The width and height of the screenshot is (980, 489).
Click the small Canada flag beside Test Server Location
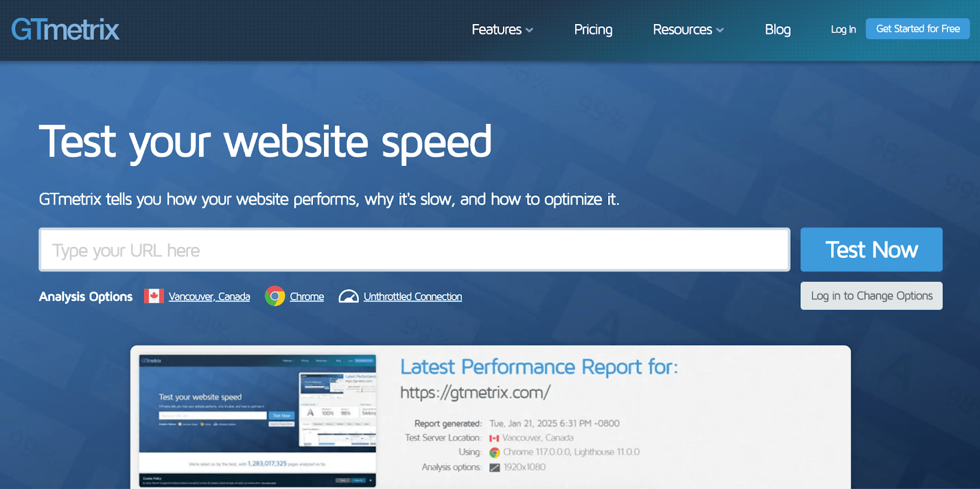pos(494,438)
